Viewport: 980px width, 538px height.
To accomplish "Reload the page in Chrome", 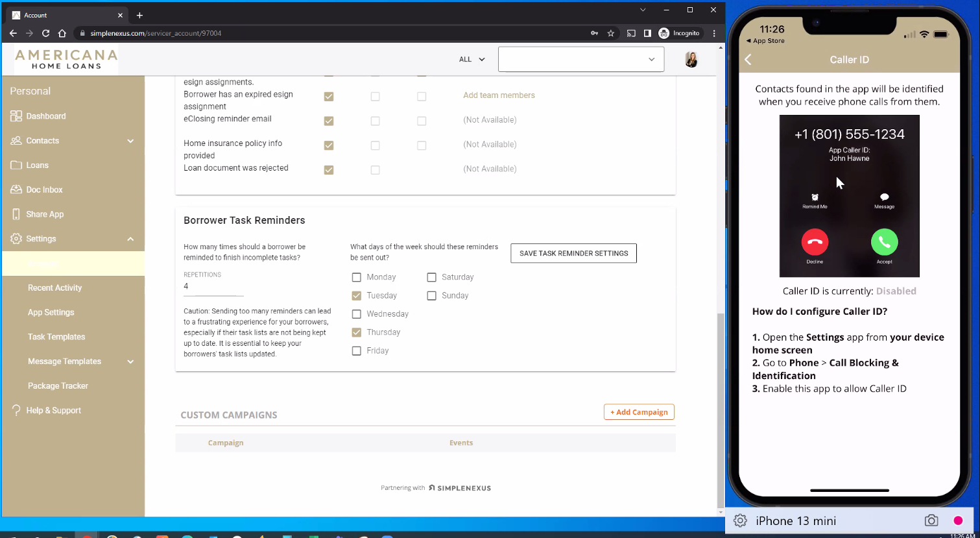I will pyautogui.click(x=45, y=33).
